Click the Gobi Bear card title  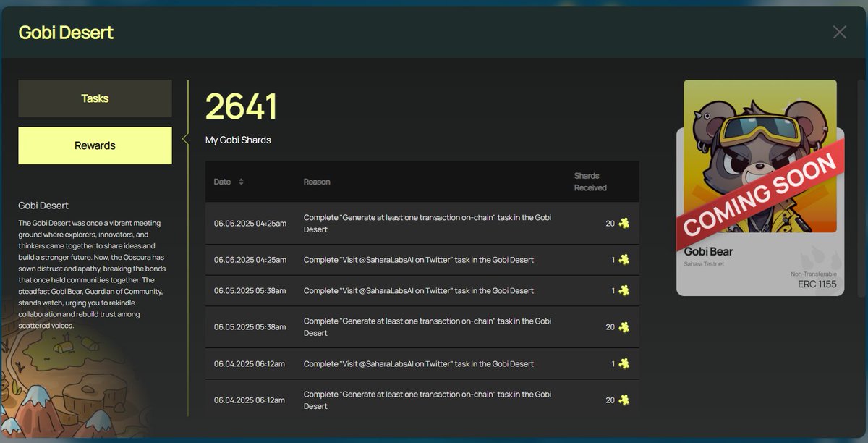click(x=709, y=251)
